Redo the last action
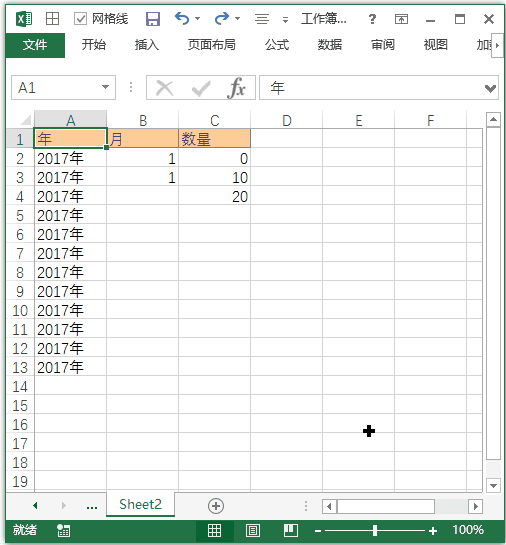506x545 pixels. [222, 18]
